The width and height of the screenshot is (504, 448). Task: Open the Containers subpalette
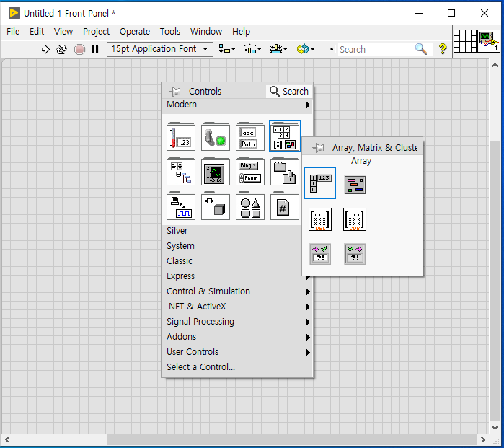click(285, 172)
